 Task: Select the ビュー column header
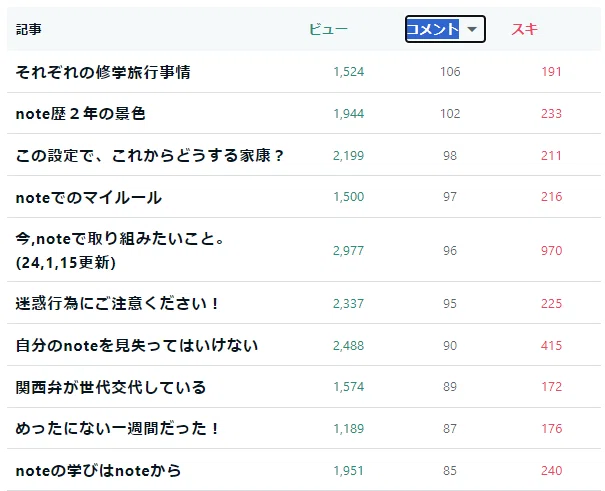click(328, 29)
